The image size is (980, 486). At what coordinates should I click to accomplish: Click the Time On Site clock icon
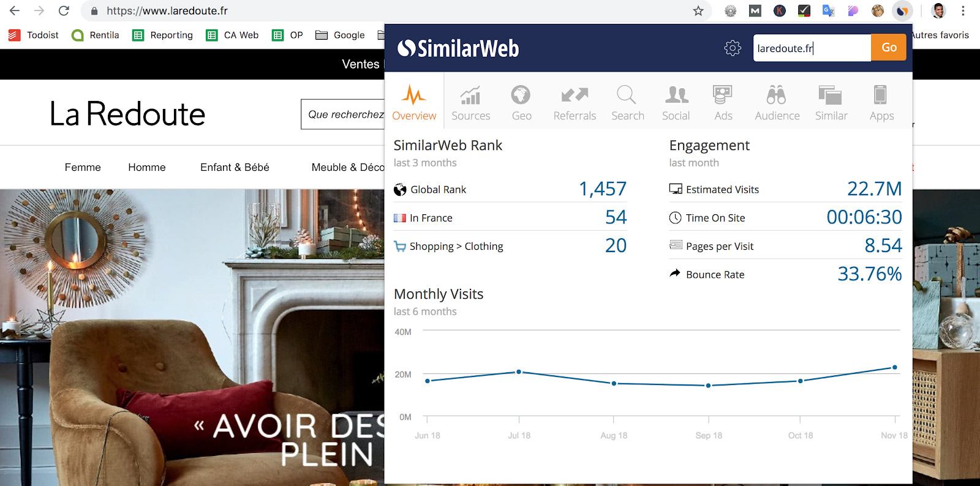coord(676,217)
